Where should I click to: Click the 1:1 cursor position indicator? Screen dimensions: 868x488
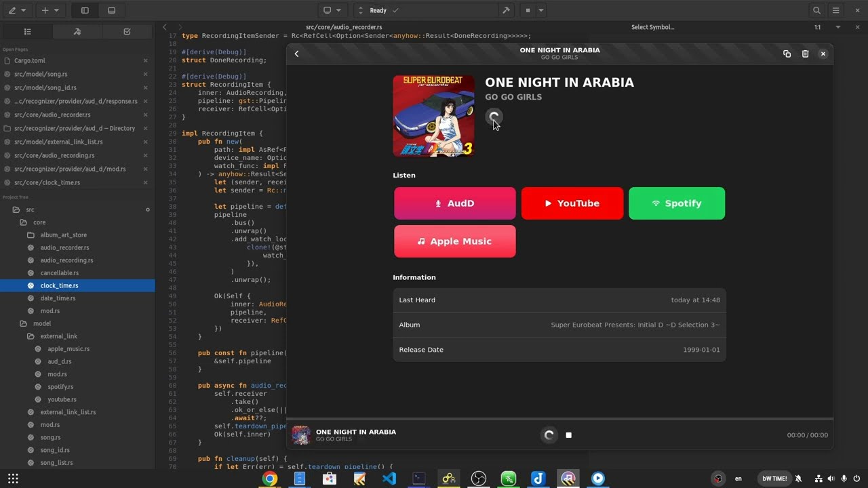click(x=817, y=27)
